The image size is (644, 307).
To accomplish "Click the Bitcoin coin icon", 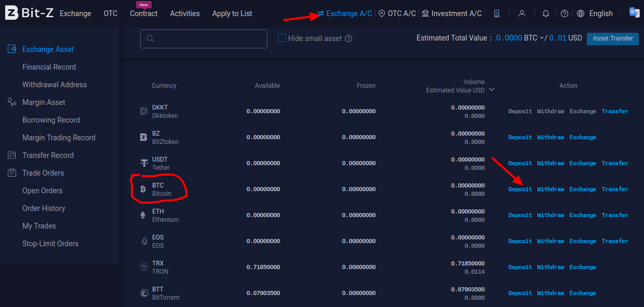I will (x=144, y=189).
